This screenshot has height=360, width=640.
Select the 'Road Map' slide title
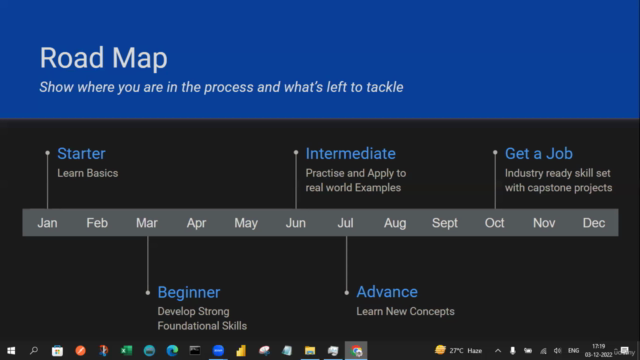coord(103,58)
